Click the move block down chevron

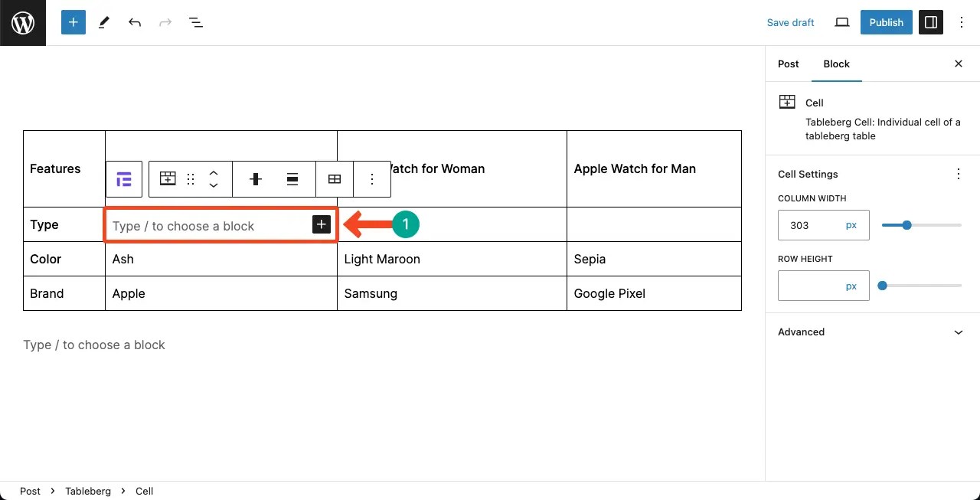(214, 185)
